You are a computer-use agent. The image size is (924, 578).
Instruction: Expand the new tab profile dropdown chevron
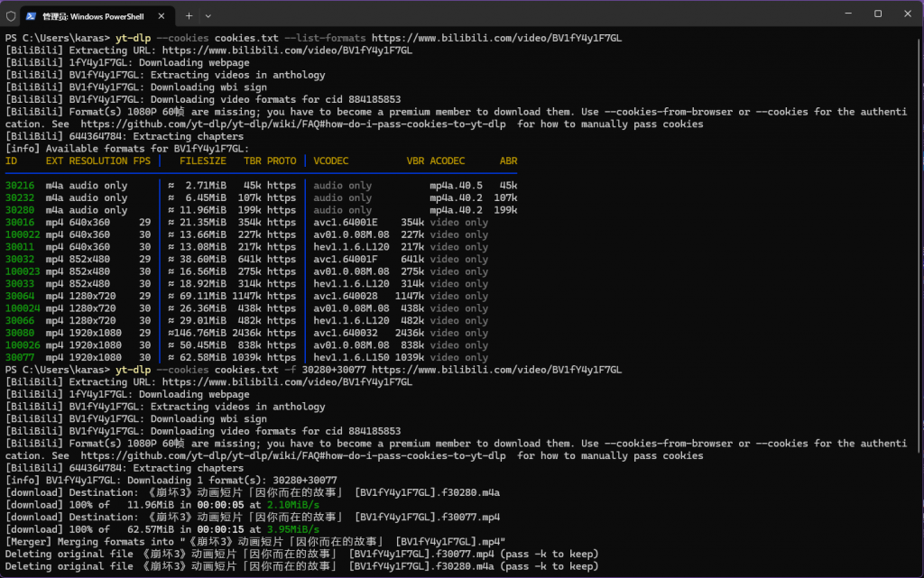(x=208, y=15)
